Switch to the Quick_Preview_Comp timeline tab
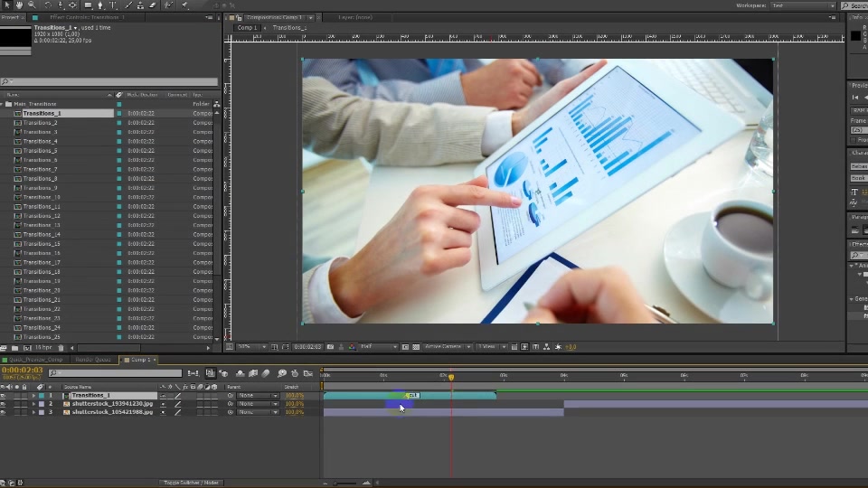Screen dimensions: 868x488 [x=36, y=360]
